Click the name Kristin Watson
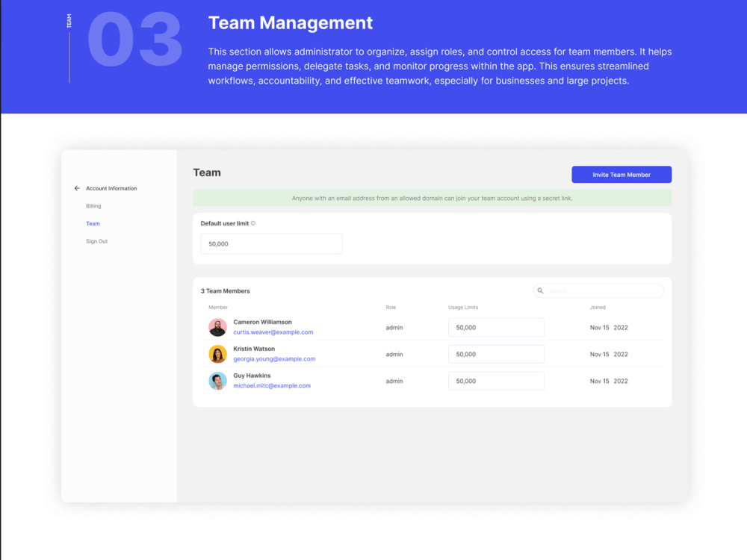The width and height of the screenshot is (747, 560). 254,349
